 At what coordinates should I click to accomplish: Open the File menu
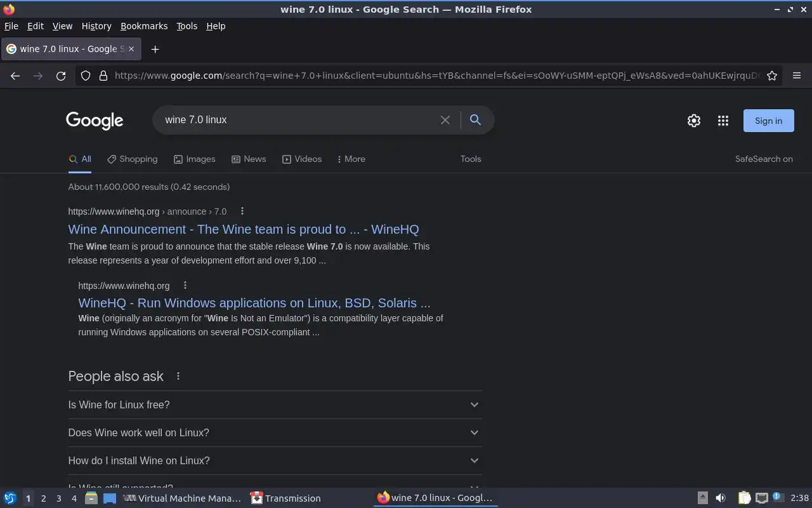coord(11,26)
